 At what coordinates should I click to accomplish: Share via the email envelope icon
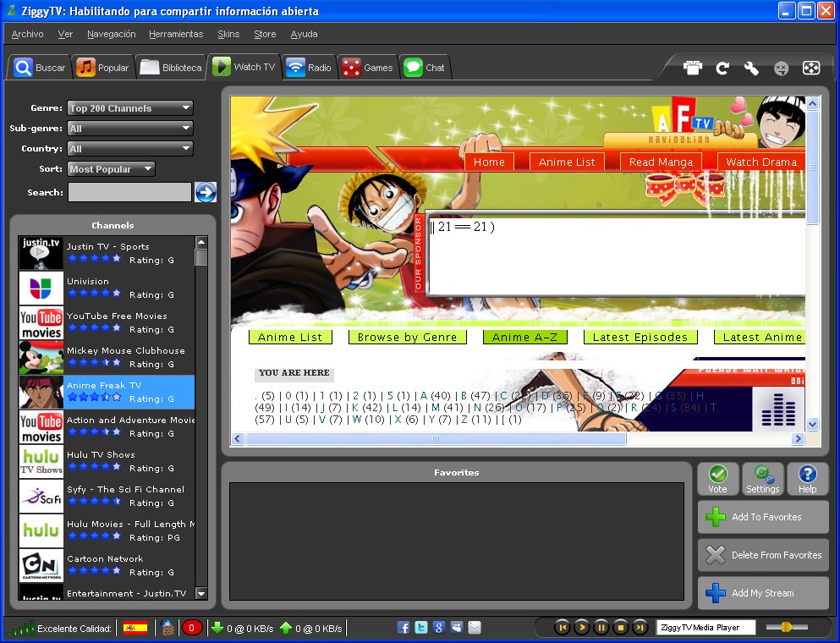pos(474,628)
